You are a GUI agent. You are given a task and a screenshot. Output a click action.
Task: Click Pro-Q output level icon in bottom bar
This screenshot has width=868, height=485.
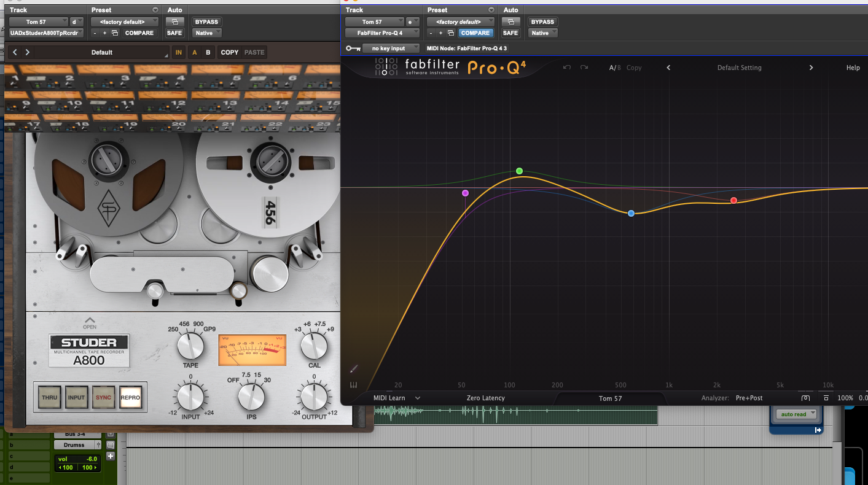pos(805,398)
